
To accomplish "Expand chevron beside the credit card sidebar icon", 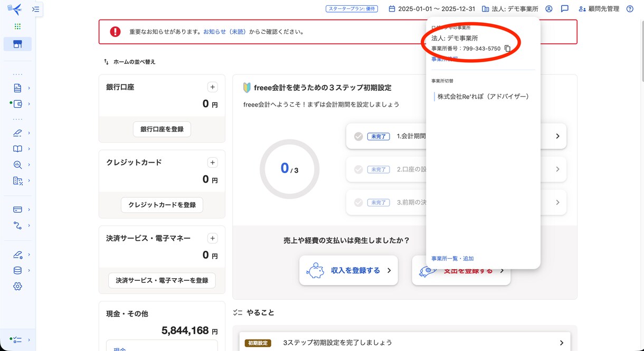I will pos(29,210).
